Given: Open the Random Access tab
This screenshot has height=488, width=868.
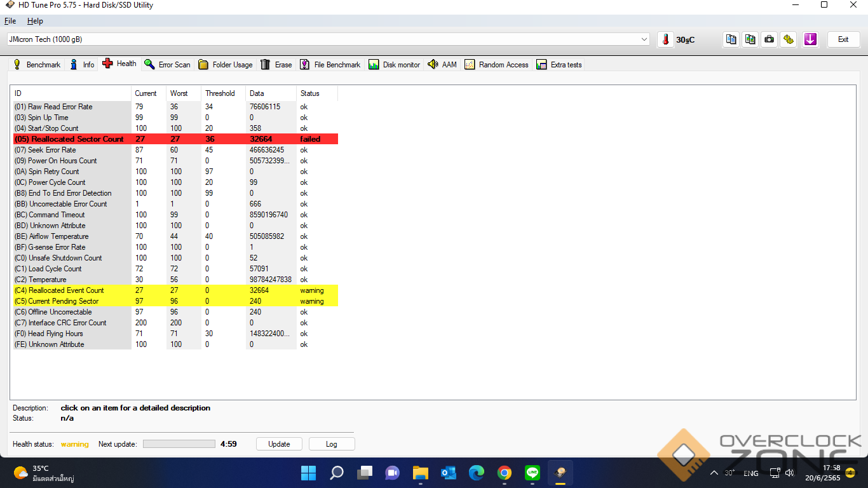Looking at the screenshot, I should 497,65.
